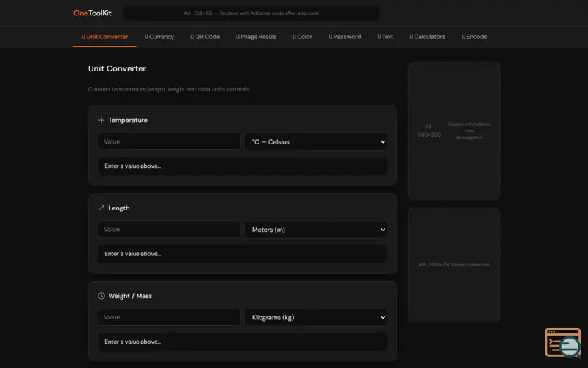Open the Kilograms (kg) unit dropdown
The height and width of the screenshot is (368, 588).
[316, 317]
